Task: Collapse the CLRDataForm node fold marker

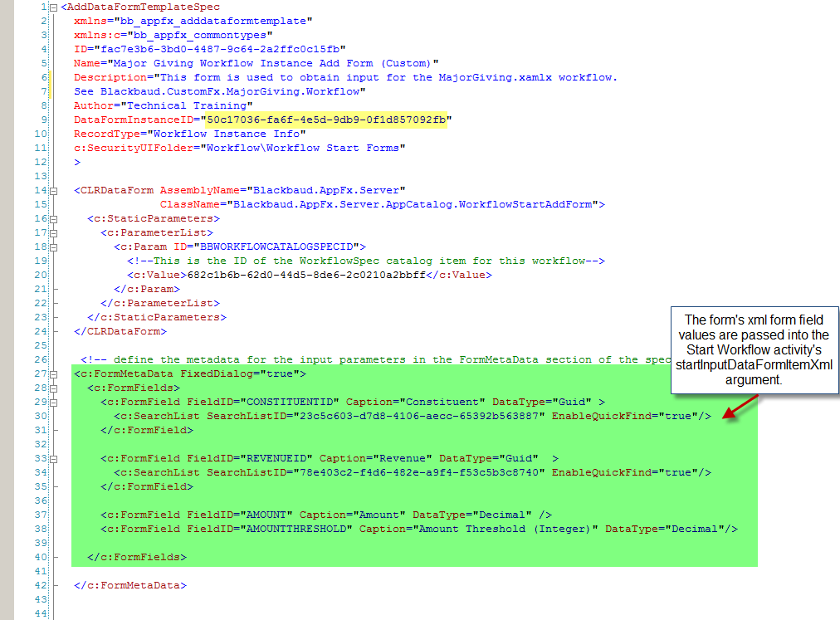Action: click(x=53, y=190)
